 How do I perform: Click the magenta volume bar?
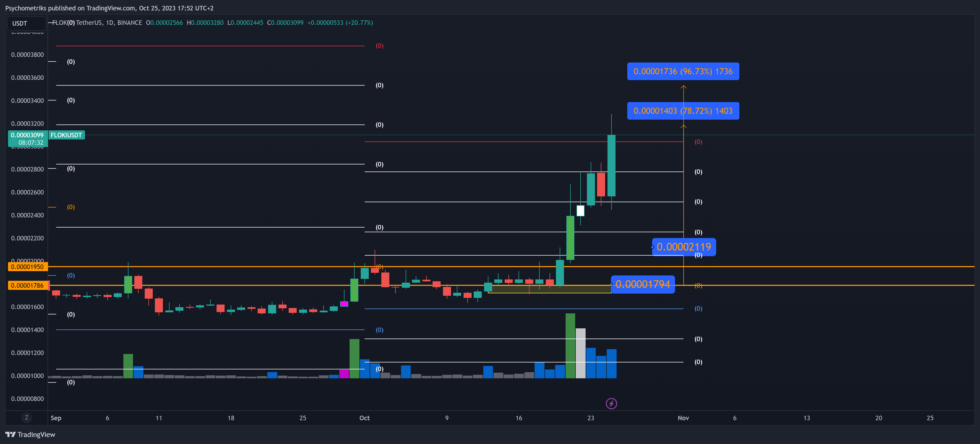pos(344,374)
